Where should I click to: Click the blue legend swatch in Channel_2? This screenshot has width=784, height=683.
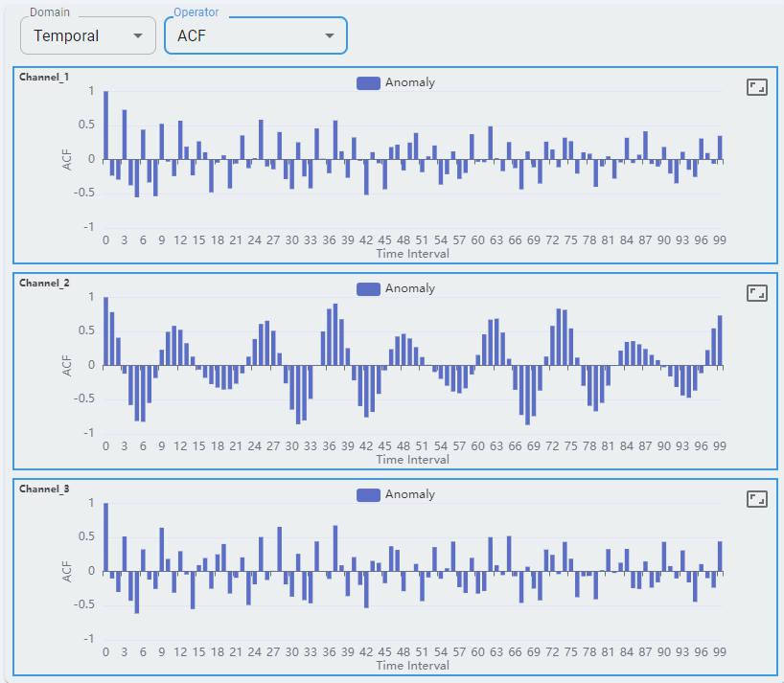(x=368, y=288)
